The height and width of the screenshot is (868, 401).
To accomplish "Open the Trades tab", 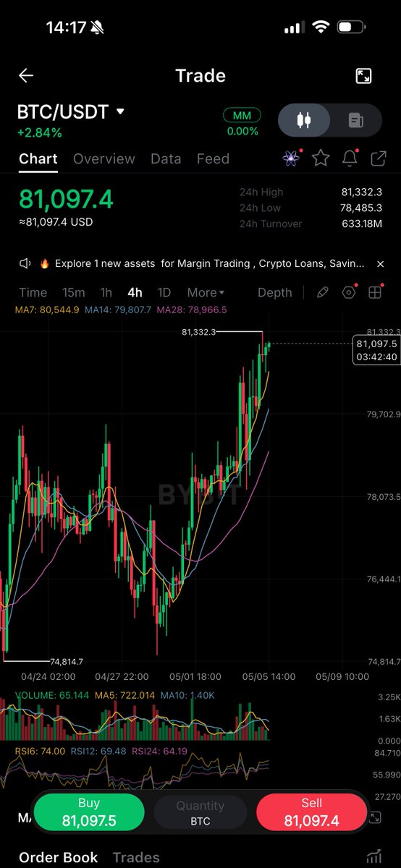I will tap(136, 857).
